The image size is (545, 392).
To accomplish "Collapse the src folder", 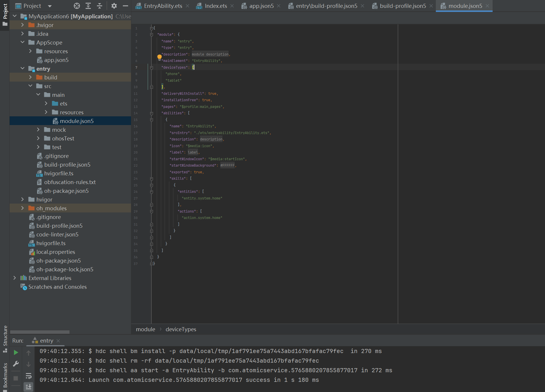I will click(30, 86).
